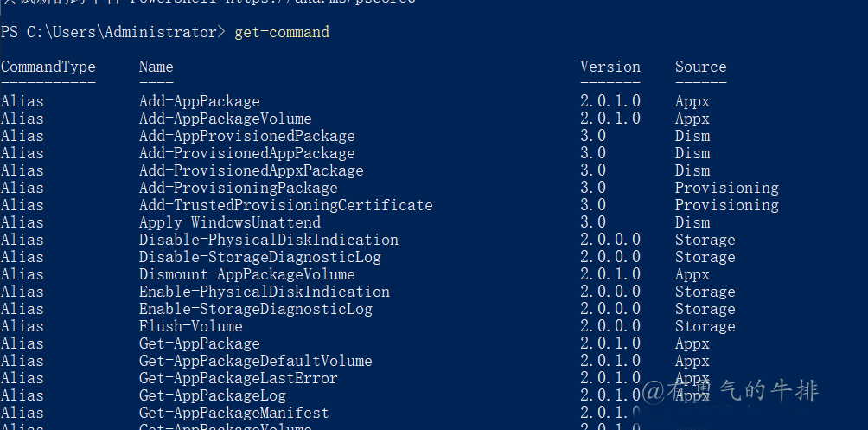Viewport: 868px width, 430px height.
Task: Click the CommandType column header
Action: (x=48, y=67)
